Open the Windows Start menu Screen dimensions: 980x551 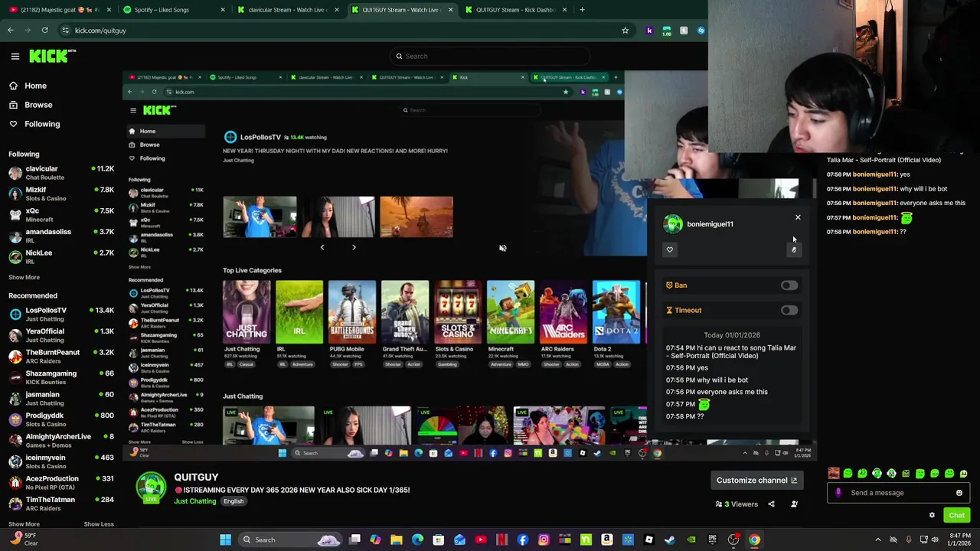coord(226,540)
